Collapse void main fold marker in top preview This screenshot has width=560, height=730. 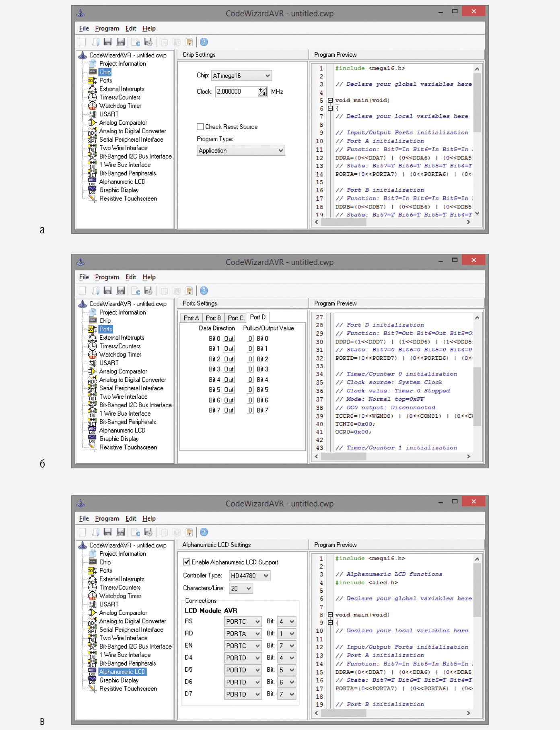[330, 101]
